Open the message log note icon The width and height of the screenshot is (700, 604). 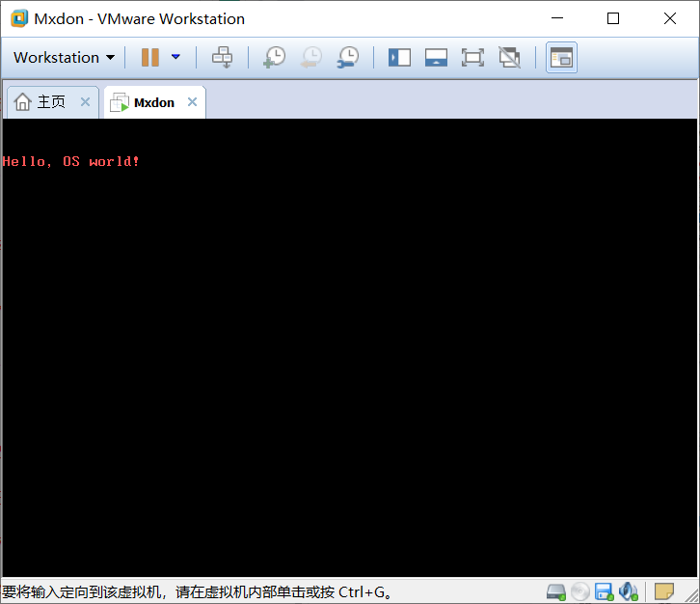[663, 591]
